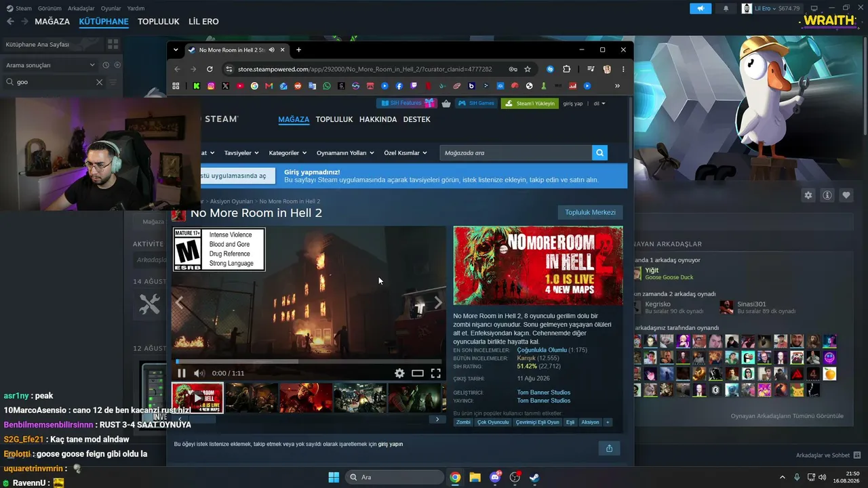
Task: Mute the tab via its speaker icon
Action: point(272,49)
